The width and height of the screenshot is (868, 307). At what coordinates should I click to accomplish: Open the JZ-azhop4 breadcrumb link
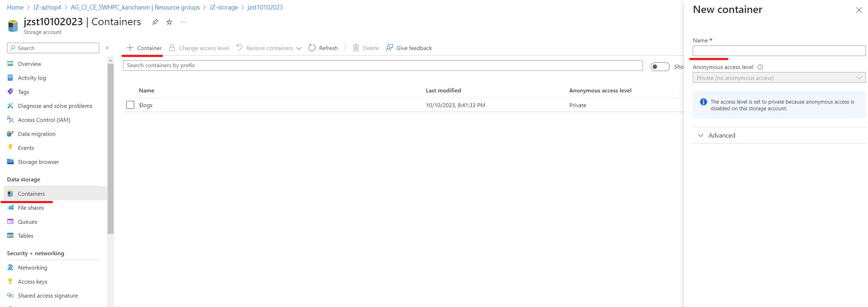click(x=47, y=7)
